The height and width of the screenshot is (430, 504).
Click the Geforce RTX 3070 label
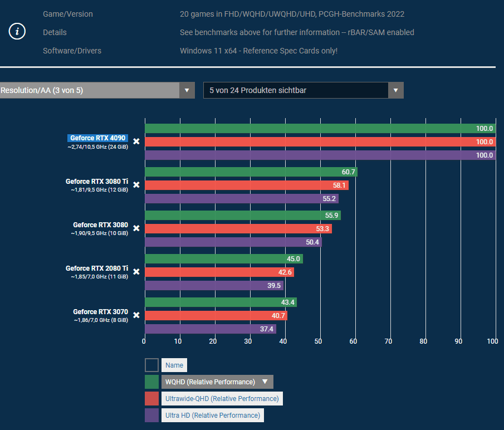pos(100,311)
